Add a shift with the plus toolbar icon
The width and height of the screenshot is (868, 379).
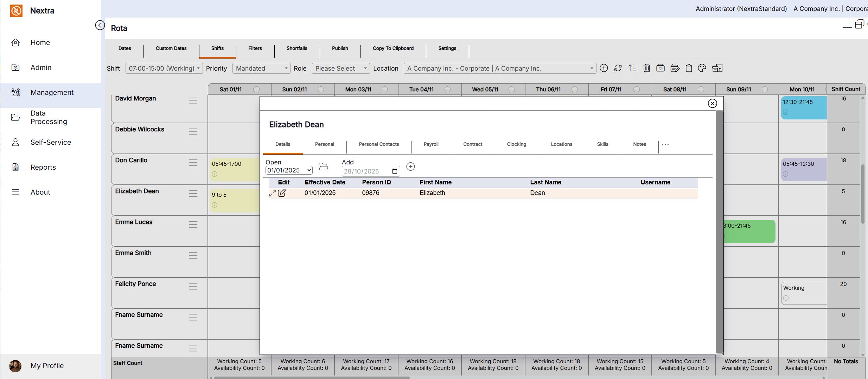pyautogui.click(x=604, y=68)
